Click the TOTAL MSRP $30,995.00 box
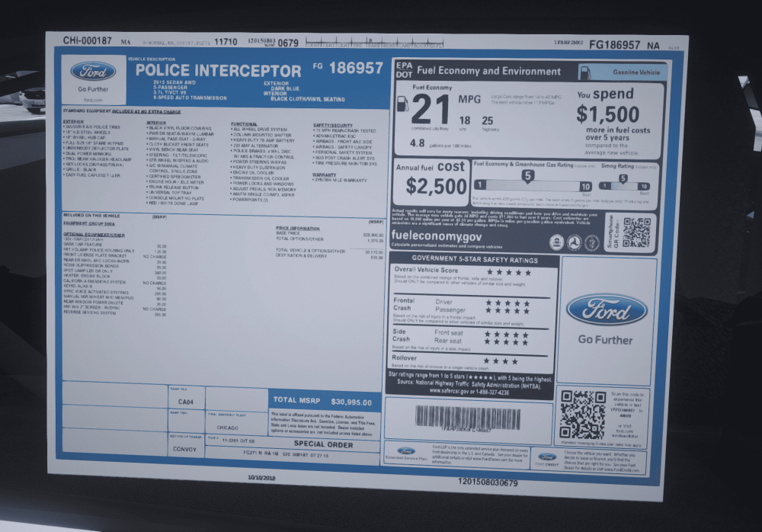Screen dimensions: 762x532 coord(324,401)
